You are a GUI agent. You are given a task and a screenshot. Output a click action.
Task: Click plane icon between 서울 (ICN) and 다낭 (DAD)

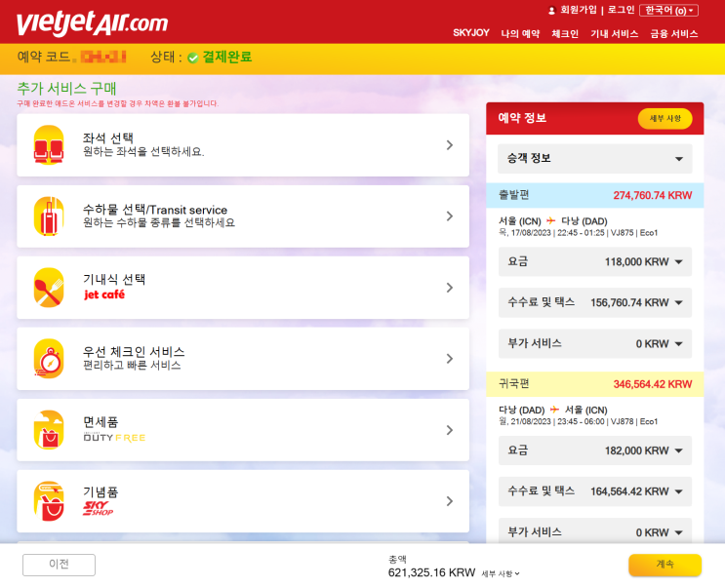550,220
